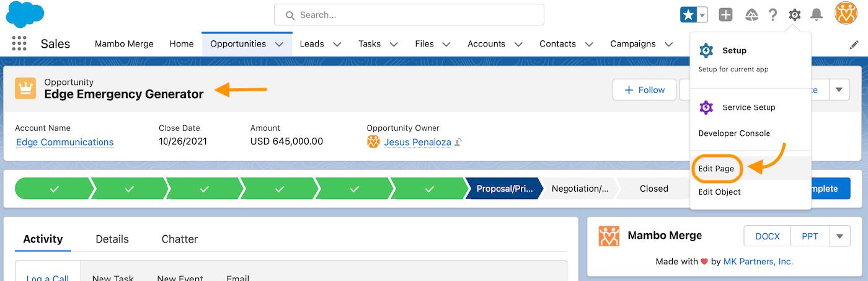Open the Mambo Merge panel dropdown arrow
Viewport: 868px width, 281px height.
(x=839, y=236)
